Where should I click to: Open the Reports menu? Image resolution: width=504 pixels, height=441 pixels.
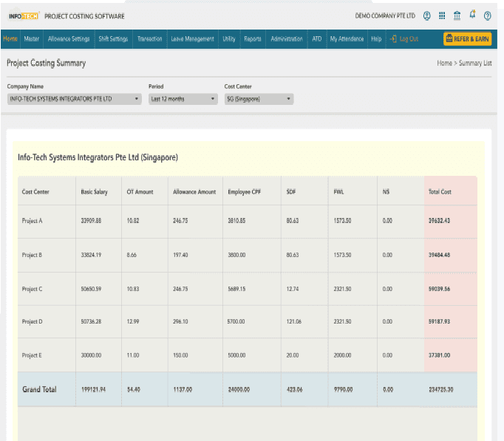(x=253, y=39)
